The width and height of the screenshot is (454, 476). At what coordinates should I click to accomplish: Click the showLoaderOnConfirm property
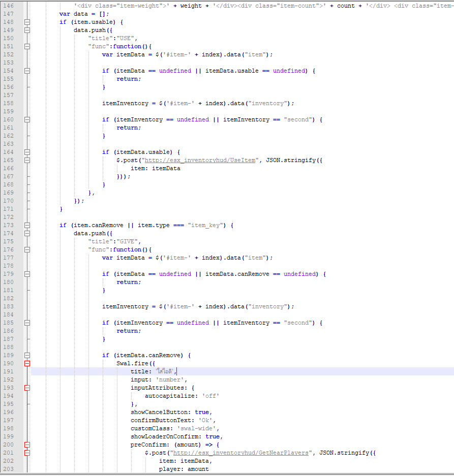point(166,436)
